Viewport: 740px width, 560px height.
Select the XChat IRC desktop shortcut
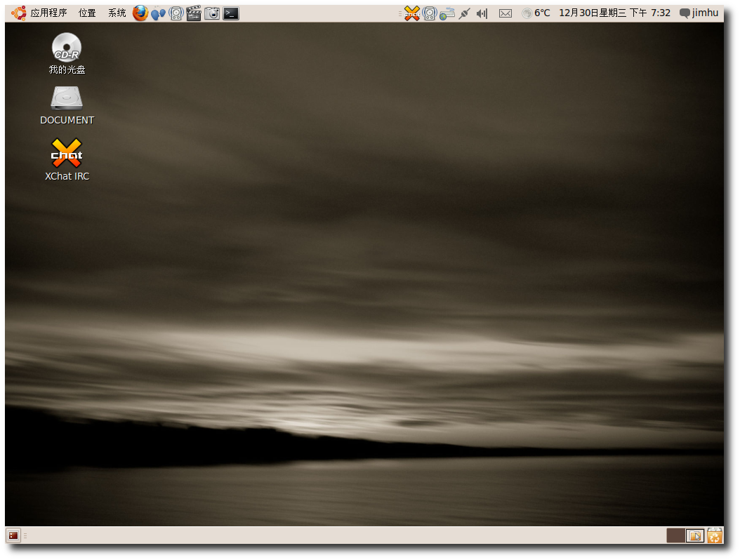(67, 159)
